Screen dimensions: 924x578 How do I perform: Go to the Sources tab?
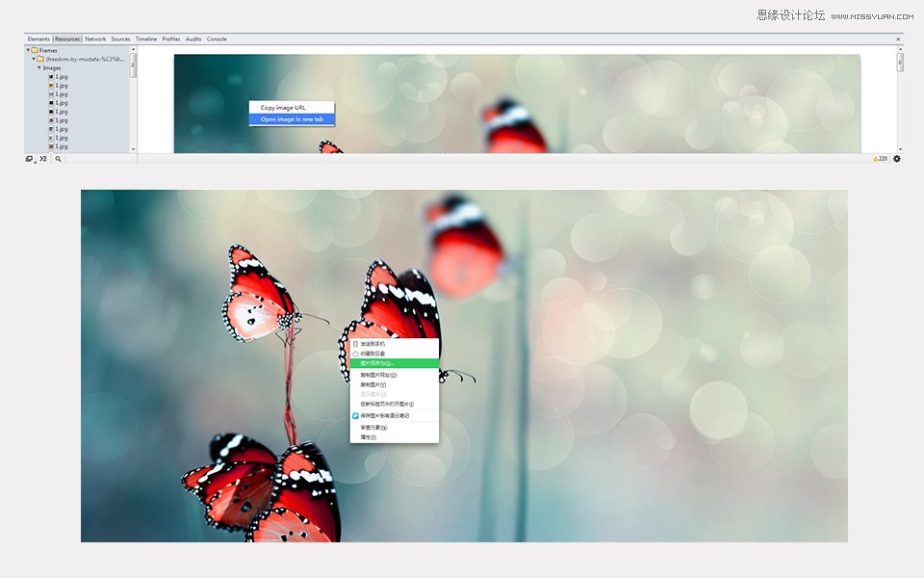point(120,39)
